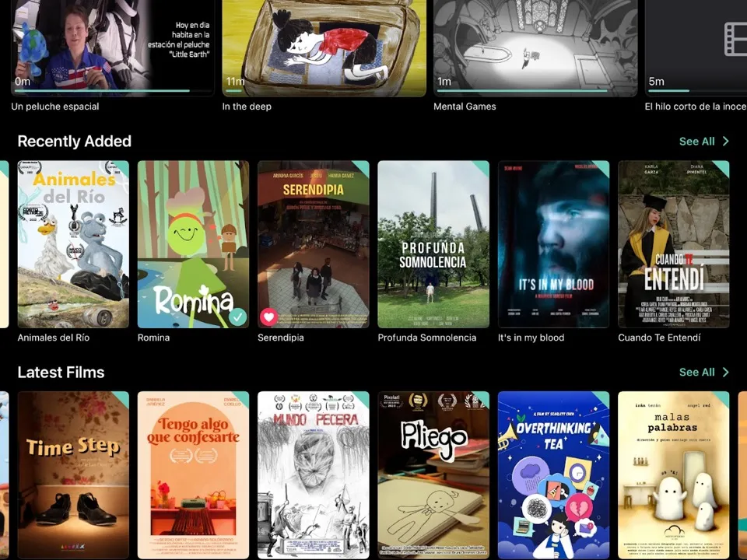Click the 11m remaining label on In the deep
The image size is (747, 560).
click(x=235, y=82)
